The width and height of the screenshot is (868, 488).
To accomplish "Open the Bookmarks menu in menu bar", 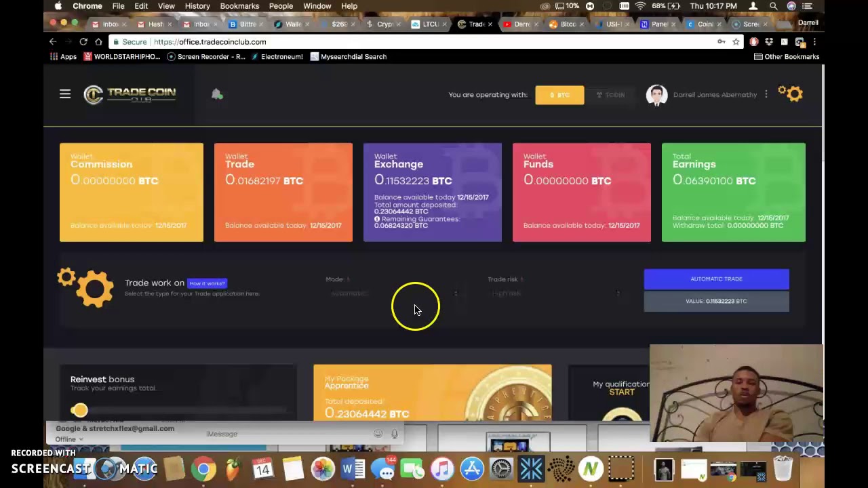I will click(x=239, y=6).
